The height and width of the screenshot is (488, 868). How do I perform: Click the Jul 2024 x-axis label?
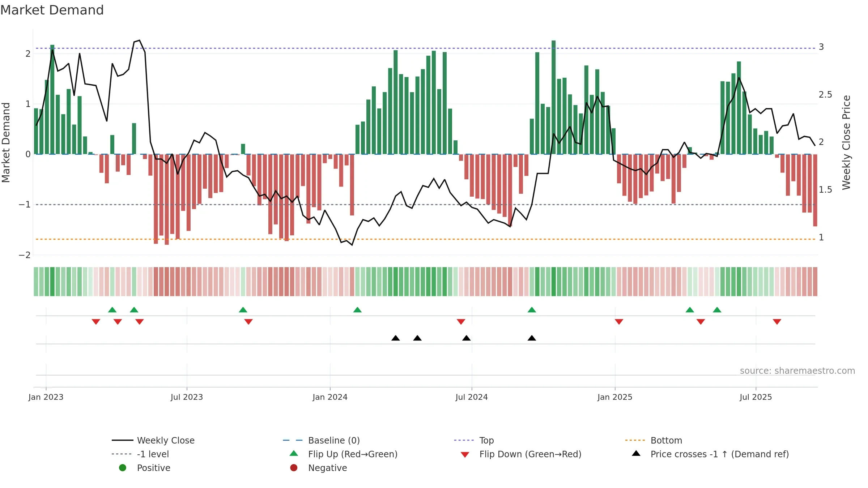472,397
